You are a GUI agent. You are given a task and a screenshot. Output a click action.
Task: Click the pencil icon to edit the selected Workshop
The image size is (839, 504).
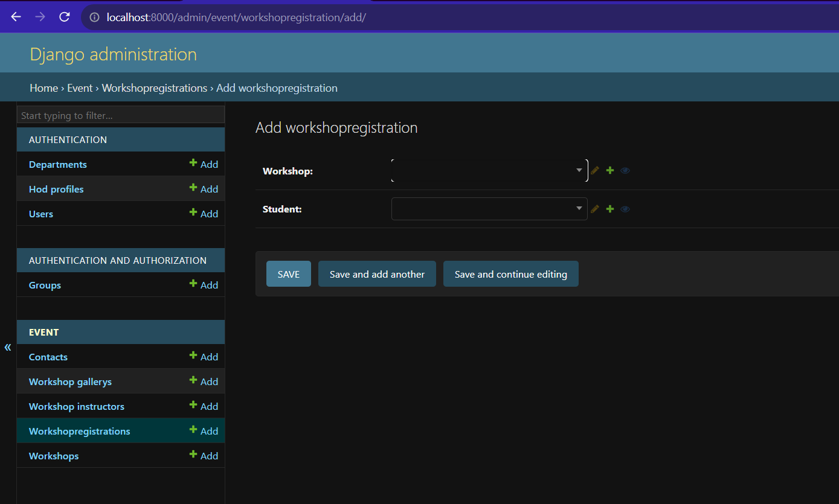(595, 170)
